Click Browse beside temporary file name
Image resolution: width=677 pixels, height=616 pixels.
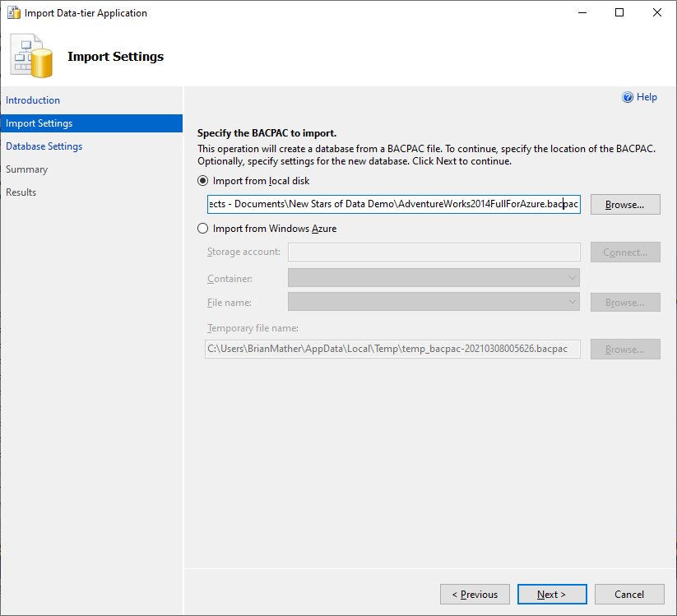point(625,349)
